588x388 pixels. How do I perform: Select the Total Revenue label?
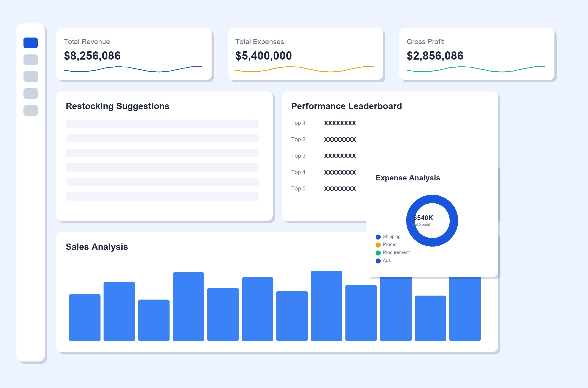click(x=87, y=42)
